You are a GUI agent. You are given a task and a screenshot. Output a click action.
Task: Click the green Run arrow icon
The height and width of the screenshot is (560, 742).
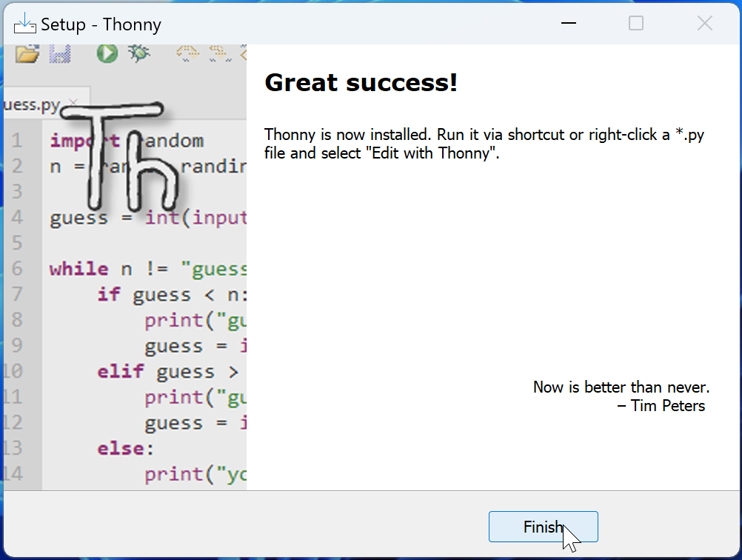(107, 53)
